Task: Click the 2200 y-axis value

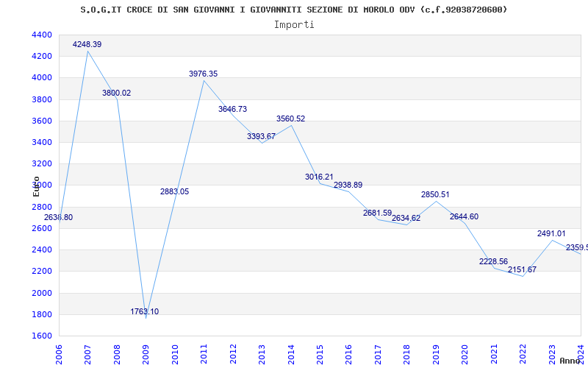Action: (42, 271)
